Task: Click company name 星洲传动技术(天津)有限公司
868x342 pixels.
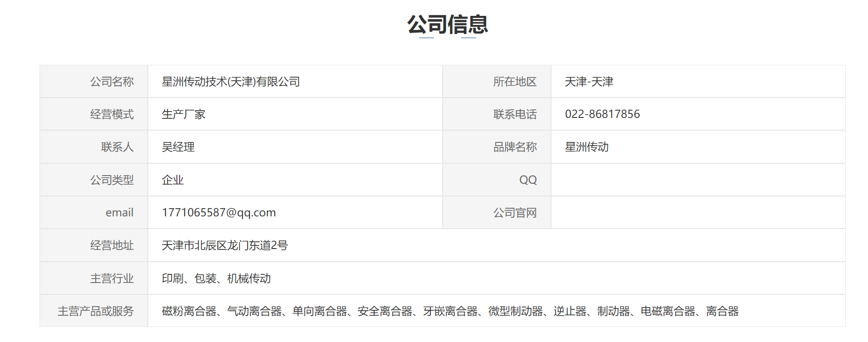Action: 231,82
